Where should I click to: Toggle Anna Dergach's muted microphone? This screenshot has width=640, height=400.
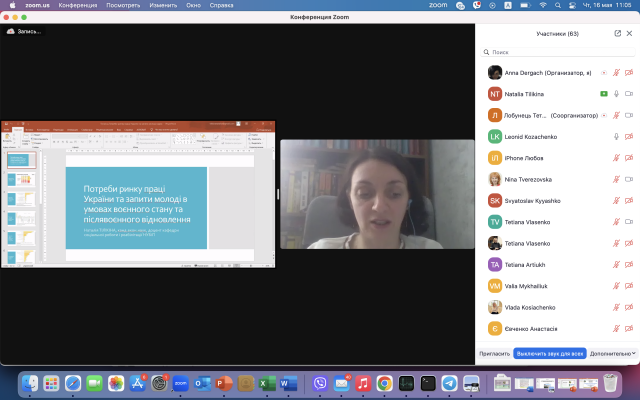click(x=616, y=73)
